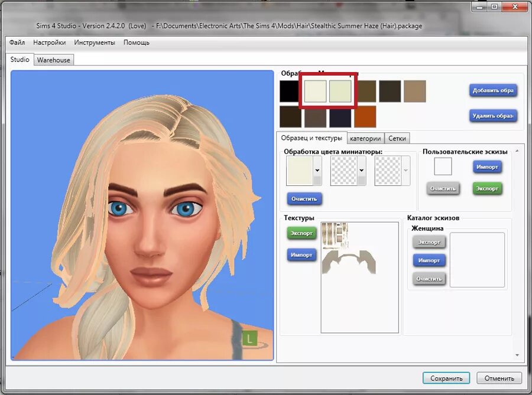This screenshot has width=532, height=395.
Task: Select the dark chocolate swatch in bottom row
Action: click(x=290, y=116)
